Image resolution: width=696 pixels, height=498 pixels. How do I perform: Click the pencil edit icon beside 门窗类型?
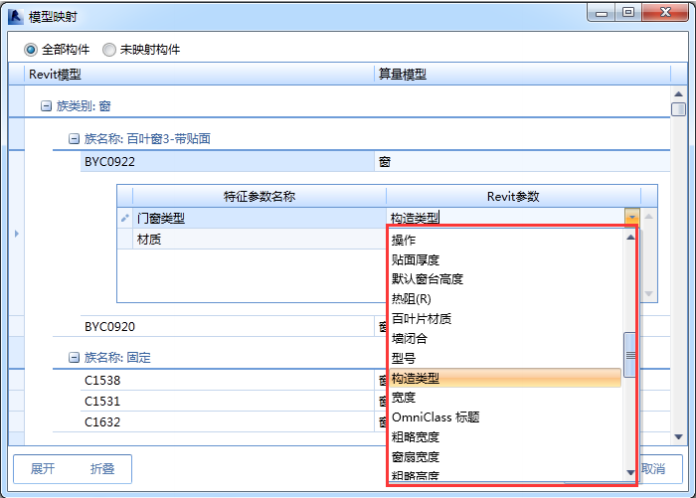point(125,218)
